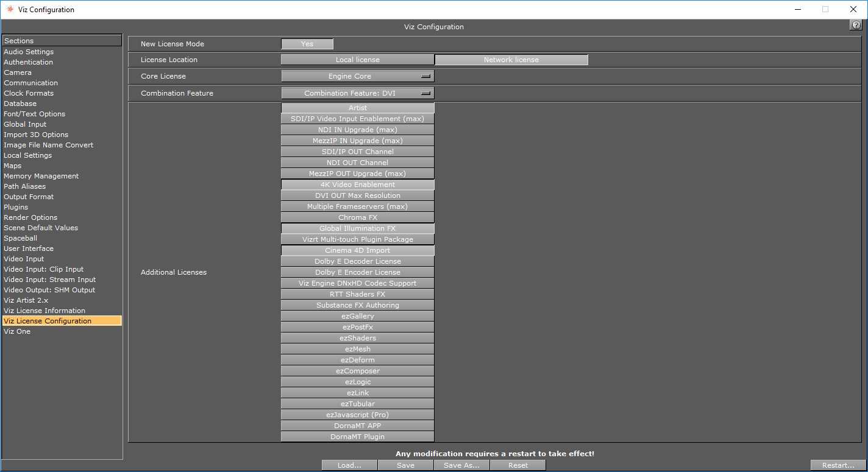Screen dimensions: 868x472
Task: Open the Core License Engine Core dropdown
Action: tap(358, 76)
